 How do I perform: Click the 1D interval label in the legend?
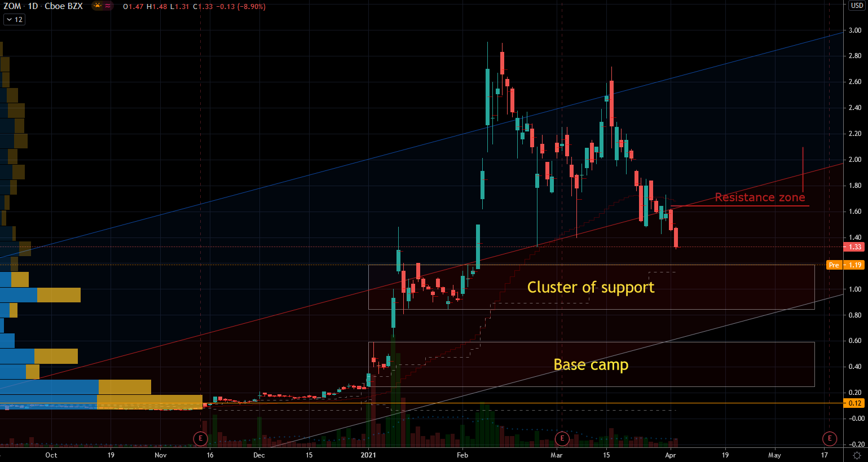[33, 6]
